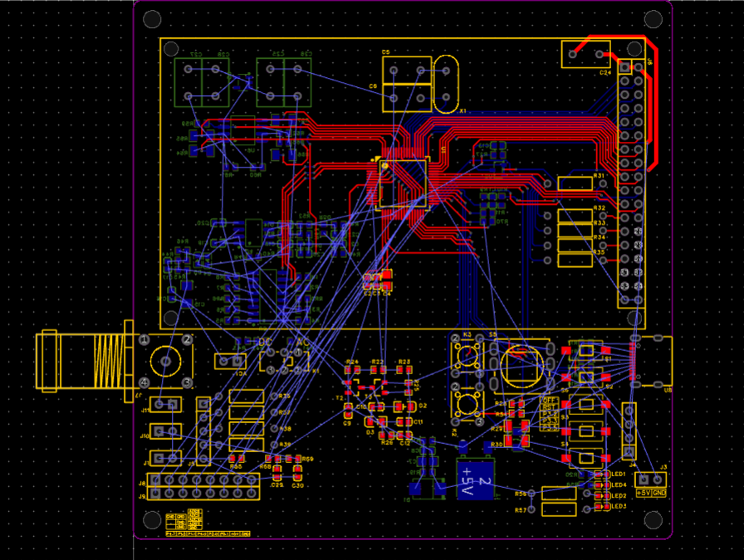The height and width of the screenshot is (560, 744).
Task: Select the blue +5V regulator block
Action: pyautogui.click(x=475, y=480)
